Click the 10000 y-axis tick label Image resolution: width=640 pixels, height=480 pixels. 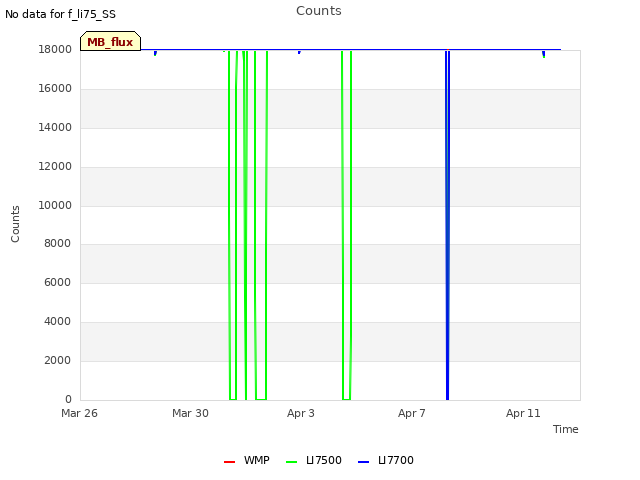[x=55, y=205]
